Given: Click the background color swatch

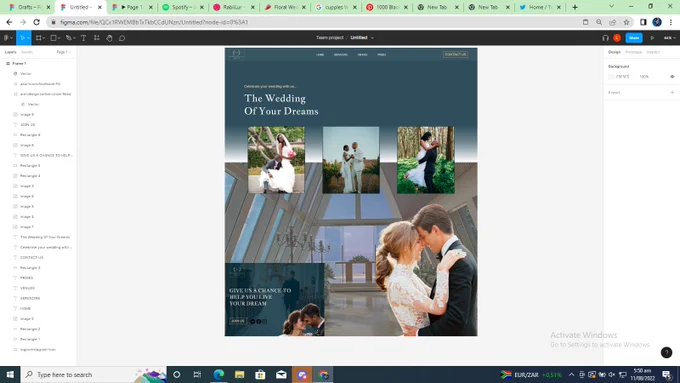Looking at the screenshot, I should (611, 77).
